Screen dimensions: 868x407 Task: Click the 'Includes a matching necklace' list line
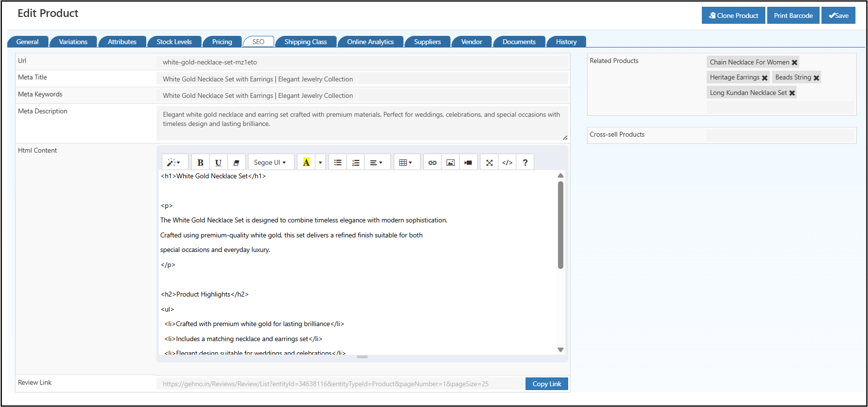[243, 339]
